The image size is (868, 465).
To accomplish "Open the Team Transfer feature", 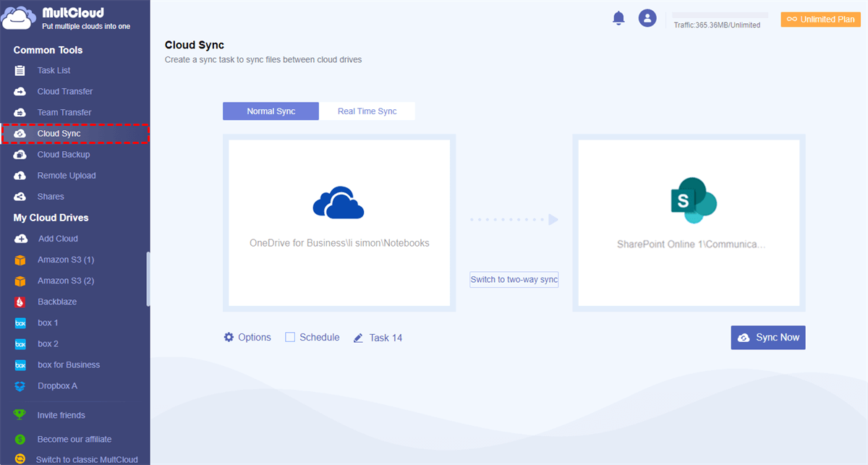I will [x=64, y=112].
